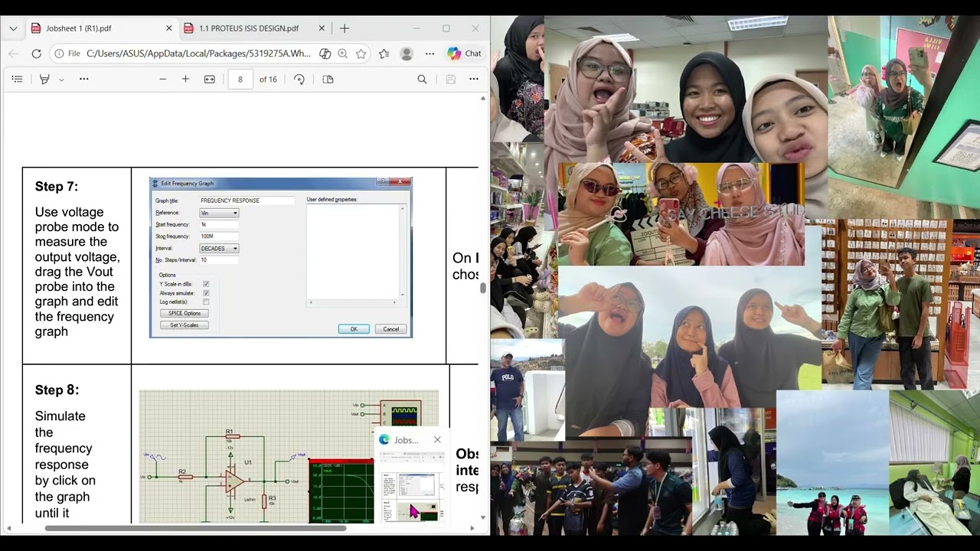Viewport: 980px width, 551px height.
Task: Rotate the PDF page
Action: point(299,79)
